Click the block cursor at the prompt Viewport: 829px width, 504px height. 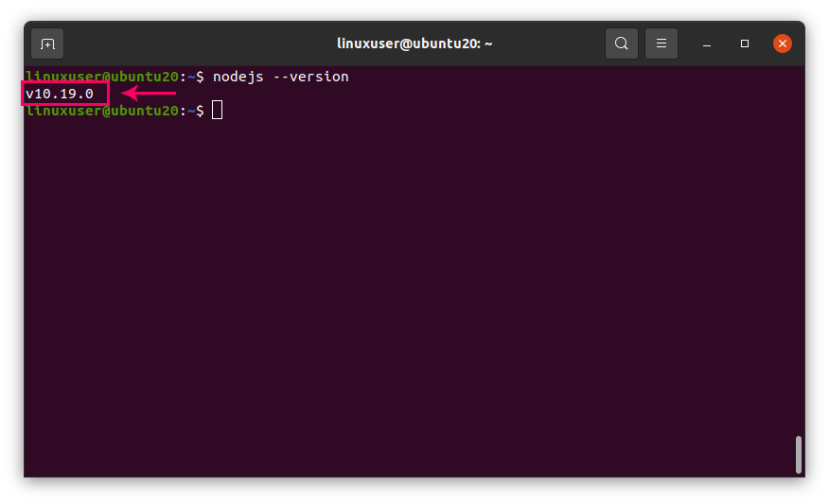pos(217,111)
